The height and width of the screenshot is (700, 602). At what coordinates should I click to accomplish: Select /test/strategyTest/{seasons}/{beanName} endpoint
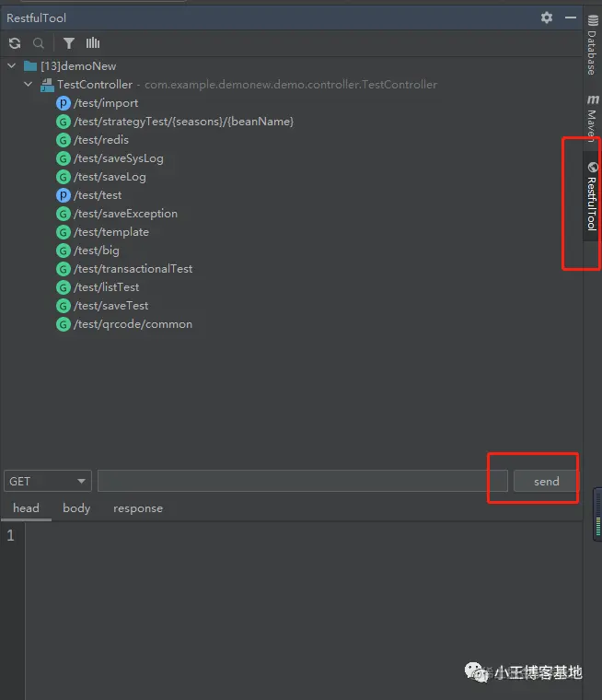tap(183, 122)
